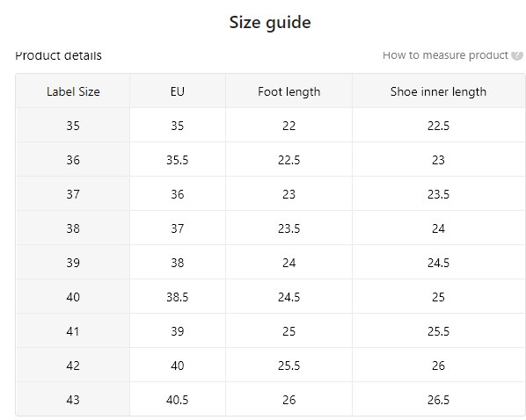Viewport: 526px width, 420px height.
Task: Click shoe inner length 24.5 cell
Action: [438, 263]
